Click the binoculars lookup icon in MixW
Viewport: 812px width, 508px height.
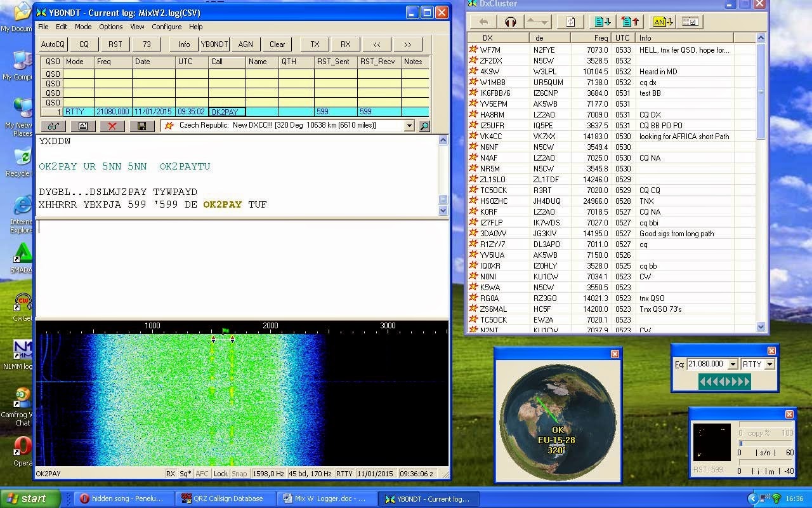pos(53,126)
